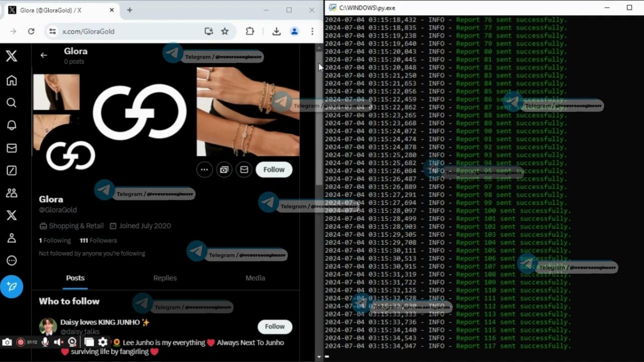The width and height of the screenshot is (644, 362).
Task: Open the Communities people icon
Action: click(x=12, y=193)
